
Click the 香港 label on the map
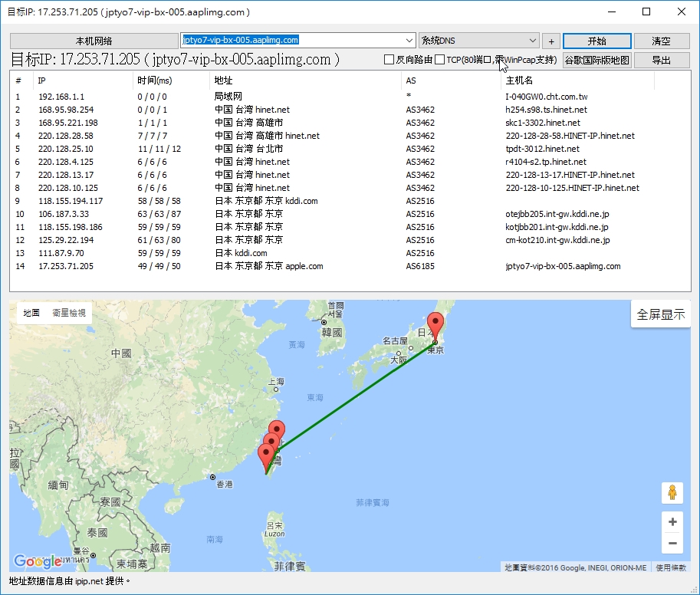coord(225,484)
